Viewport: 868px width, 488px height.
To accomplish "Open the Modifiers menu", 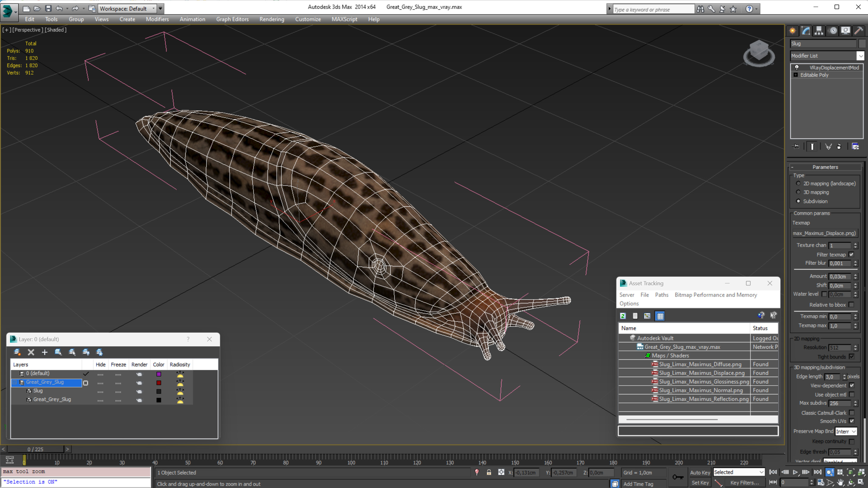I will click(x=157, y=19).
